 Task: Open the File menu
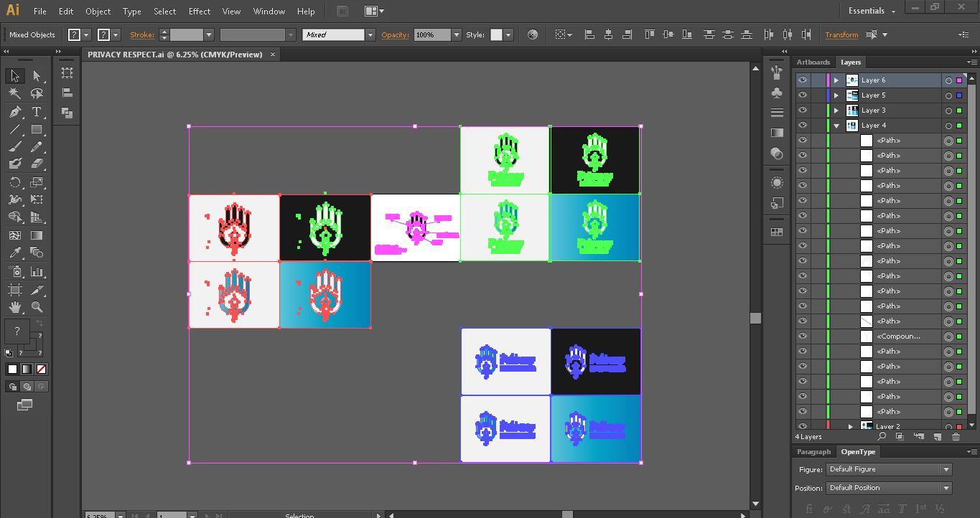click(x=39, y=11)
